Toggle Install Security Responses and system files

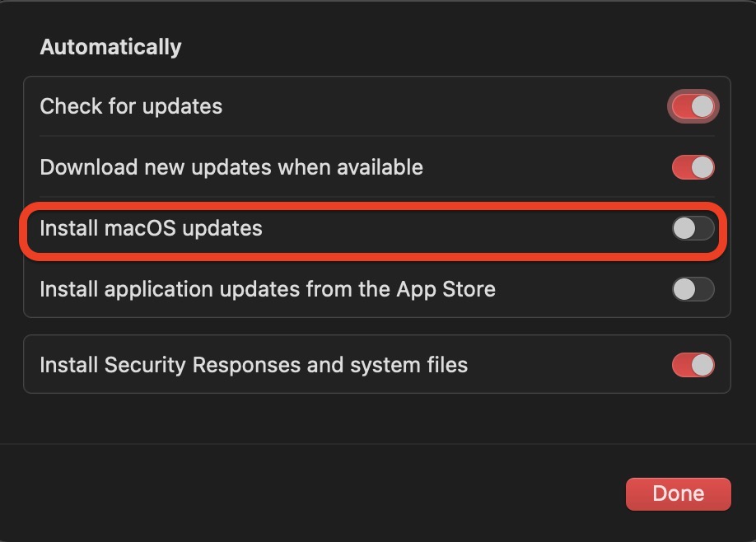pos(693,365)
